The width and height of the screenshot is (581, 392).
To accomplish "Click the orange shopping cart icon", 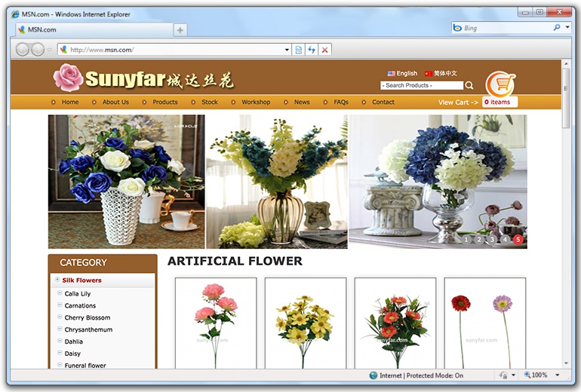I will click(x=500, y=84).
